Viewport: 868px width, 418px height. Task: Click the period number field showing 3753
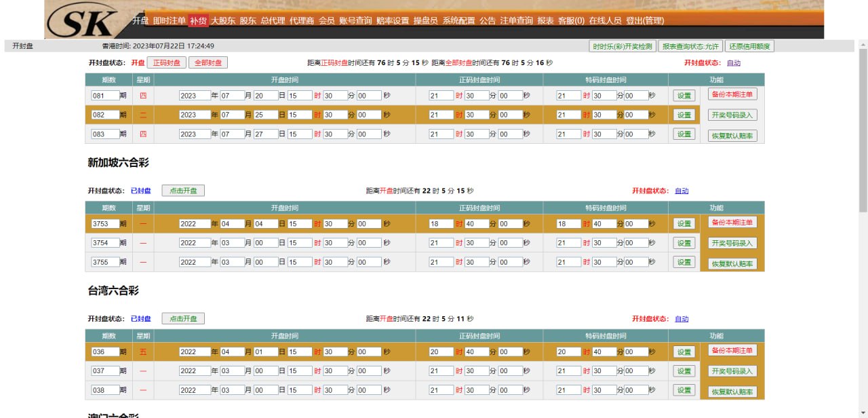click(x=105, y=224)
